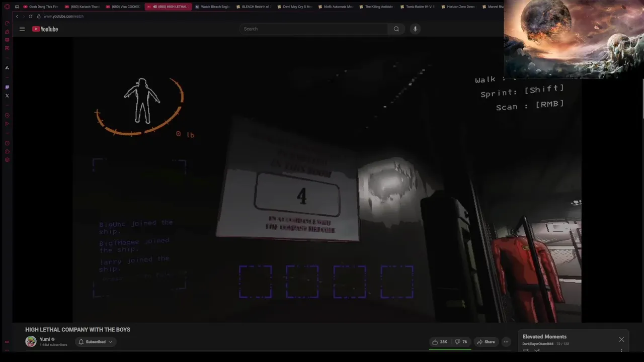Switch to the 'Gosh Dang This Fire' tab
This screenshot has width=644, height=362.
click(x=41, y=7)
